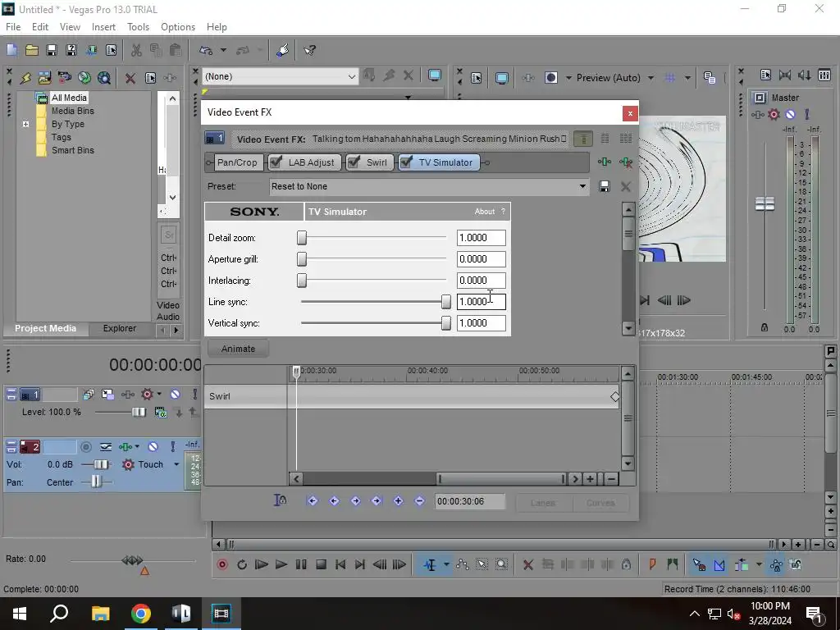
Task: Toggle the LAB Adjust effect checkbox
Action: (276, 162)
